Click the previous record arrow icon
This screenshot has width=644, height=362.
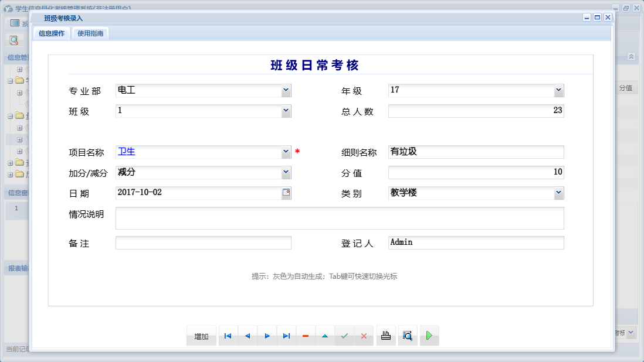click(x=248, y=336)
